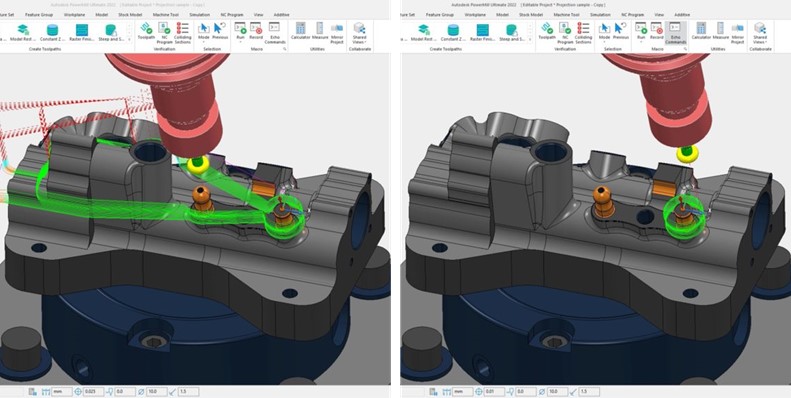Pick Raster Finishing toolpath in right window
This screenshot has width=791, height=398.
point(482,32)
